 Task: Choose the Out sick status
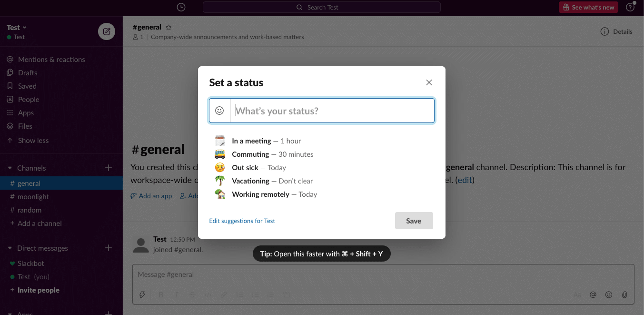[x=259, y=168]
